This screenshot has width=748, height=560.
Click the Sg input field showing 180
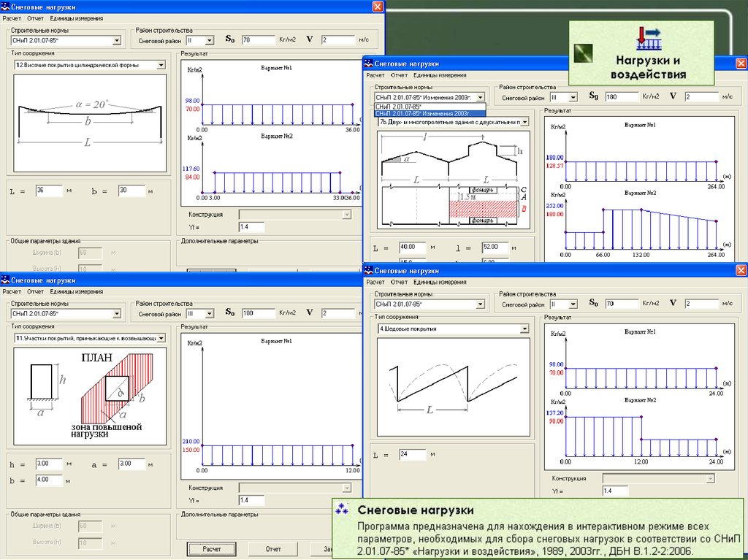coord(619,96)
